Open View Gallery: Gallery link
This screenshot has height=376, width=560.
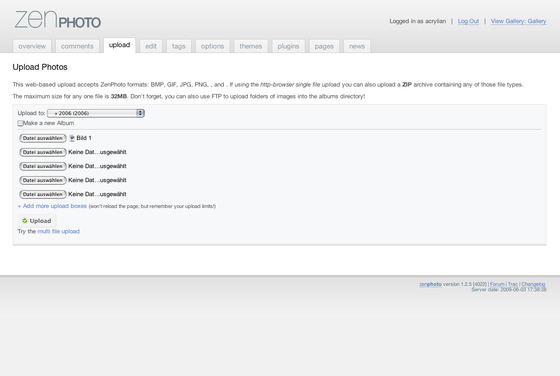pos(518,21)
